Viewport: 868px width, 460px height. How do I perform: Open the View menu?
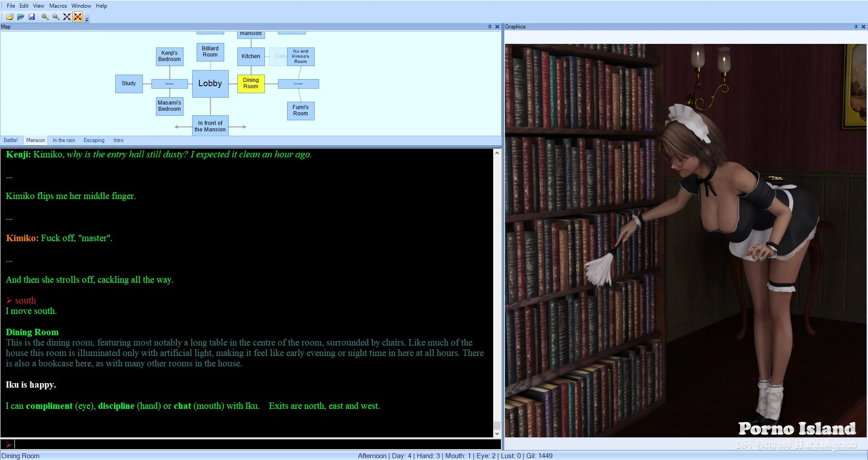pos(38,6)
